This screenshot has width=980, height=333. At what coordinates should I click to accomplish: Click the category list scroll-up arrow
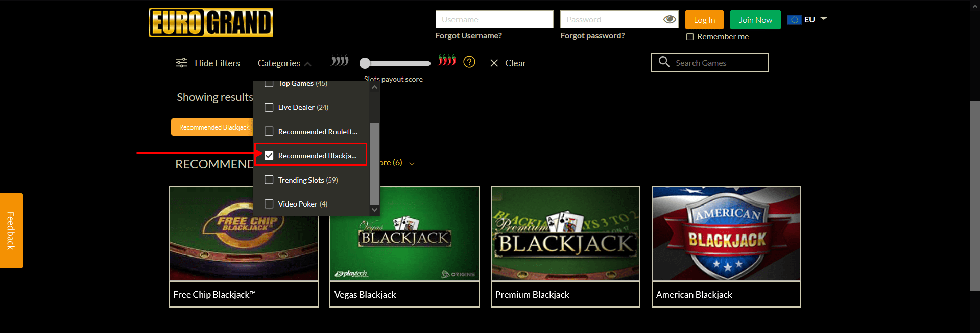(374, 87)
